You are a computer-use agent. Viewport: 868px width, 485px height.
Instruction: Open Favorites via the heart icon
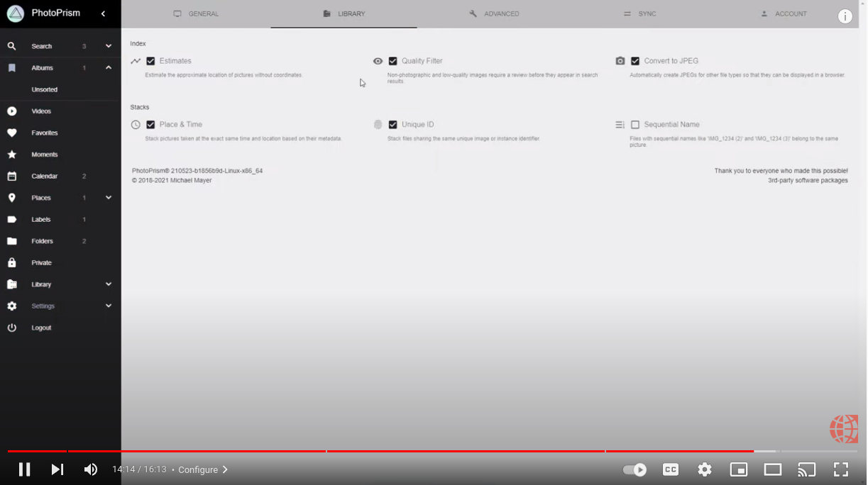point(11,133)
